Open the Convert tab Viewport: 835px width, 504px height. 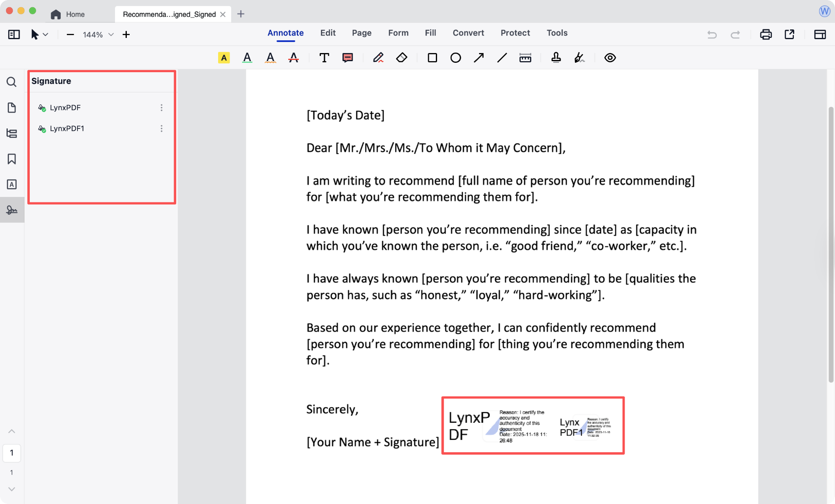point(468,33)
